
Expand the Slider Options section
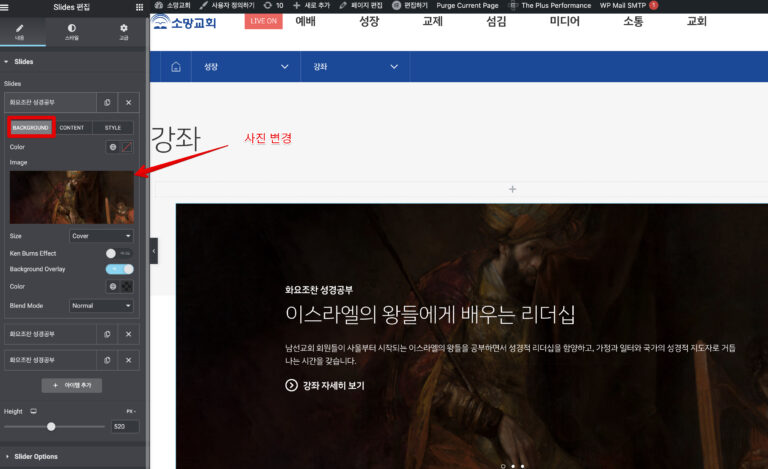tap(73, 456)
